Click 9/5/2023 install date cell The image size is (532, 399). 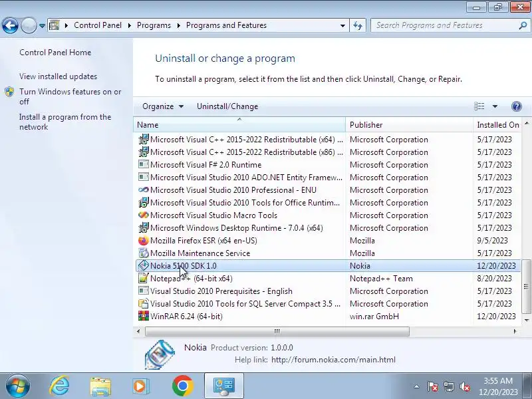tap(492, 241)
